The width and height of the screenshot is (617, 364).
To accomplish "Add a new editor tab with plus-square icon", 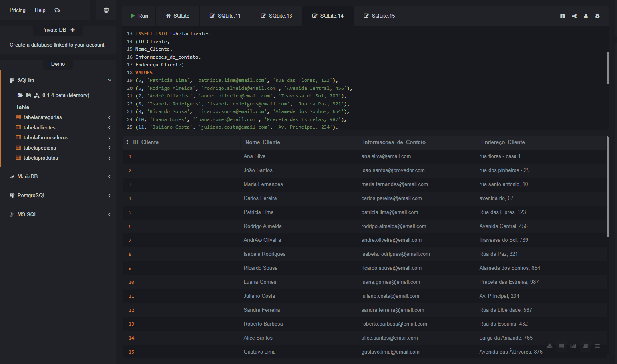I will point(563,16).
